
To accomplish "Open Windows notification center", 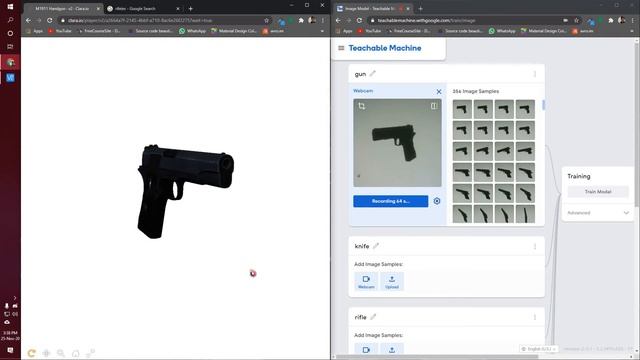I will [x=10, y=350].
